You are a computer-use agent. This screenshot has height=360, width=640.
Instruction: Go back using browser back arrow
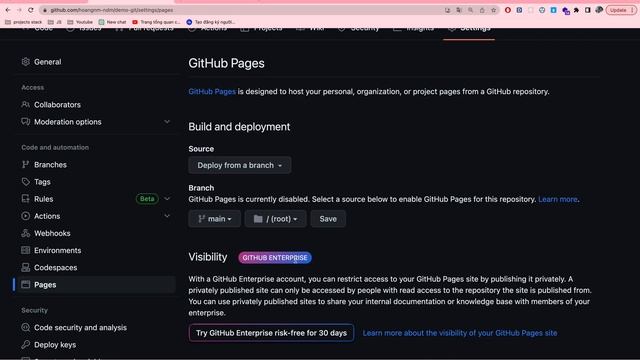(x=8, y=10)
